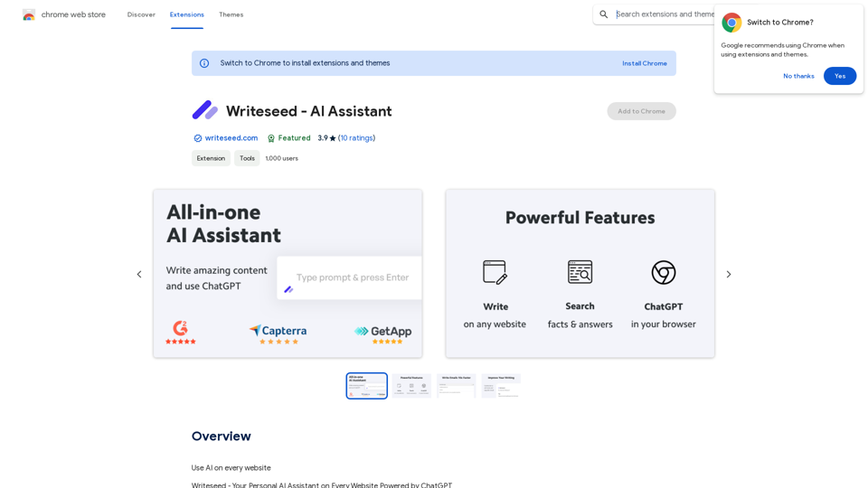
Task: Click the Chrome logo in the popup
Action: point(731,23)
